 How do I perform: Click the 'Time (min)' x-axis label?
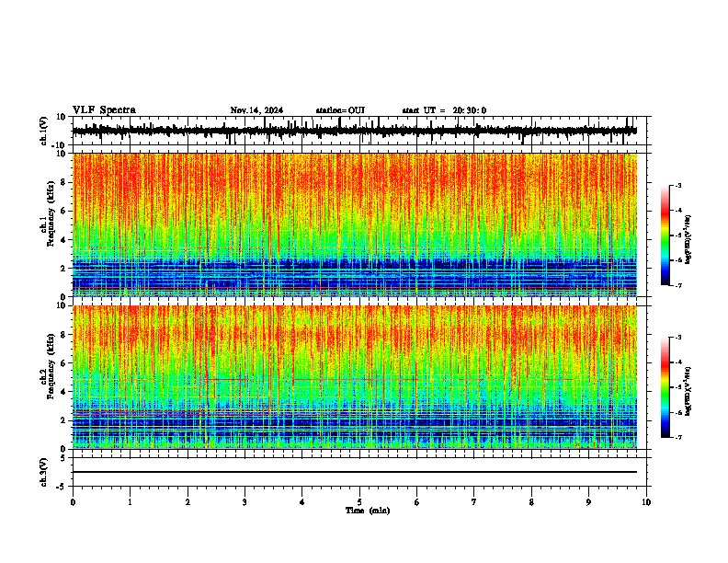coord(368,511)
